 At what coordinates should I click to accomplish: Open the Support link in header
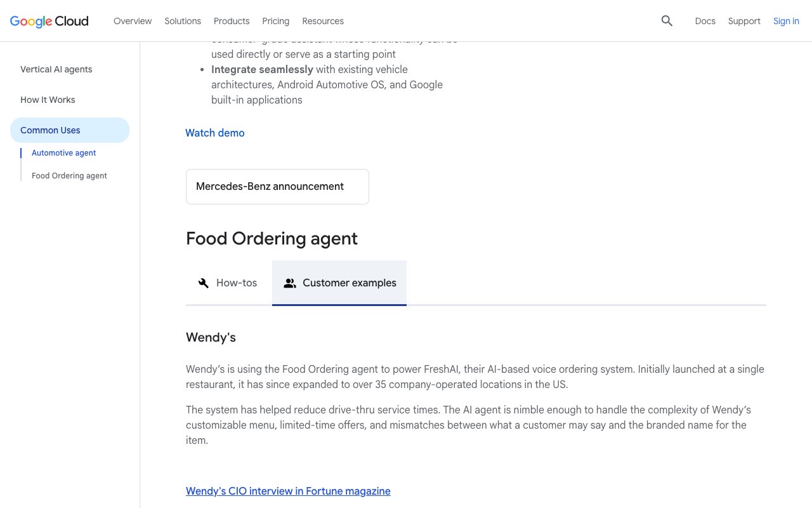744,21
